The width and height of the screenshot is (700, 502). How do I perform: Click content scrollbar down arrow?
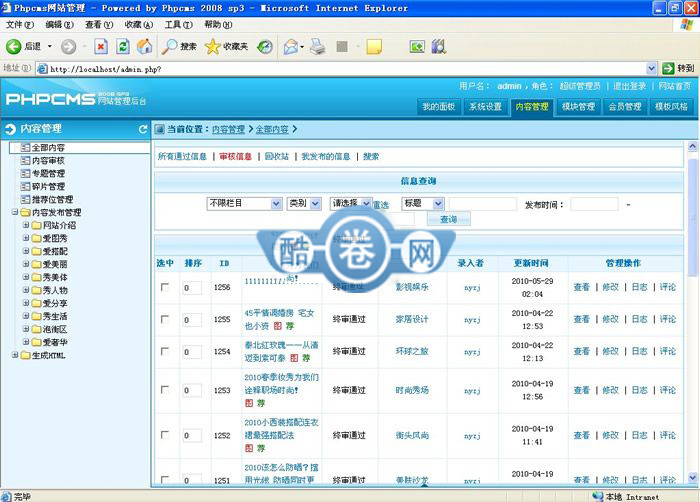click(x=692, y=477)
